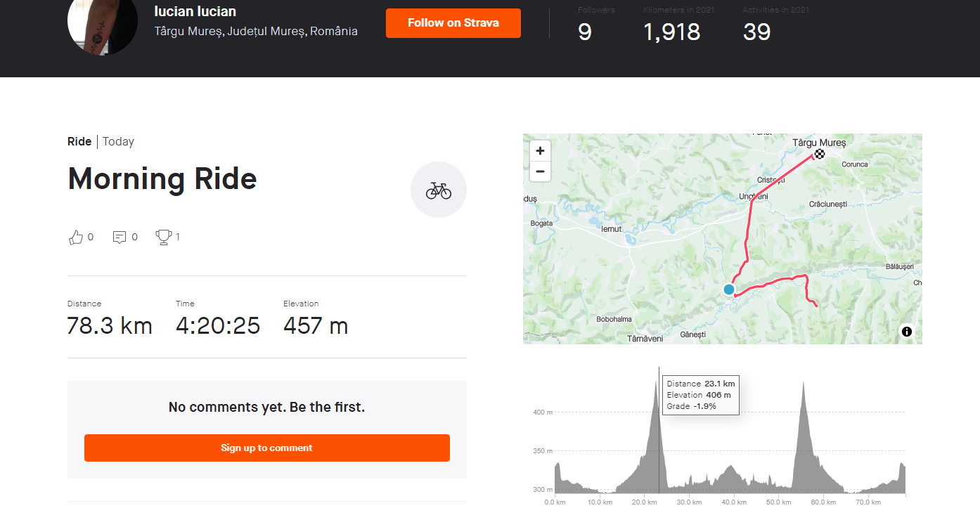
Task: Click the Followers count stat
Action: 585,32
